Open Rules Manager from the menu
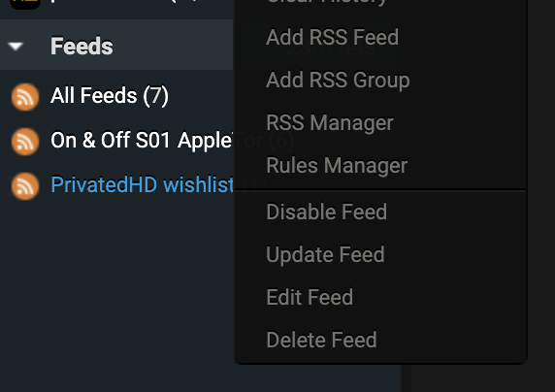The height and width of the screenshot is (392, 555). (337, 166)
